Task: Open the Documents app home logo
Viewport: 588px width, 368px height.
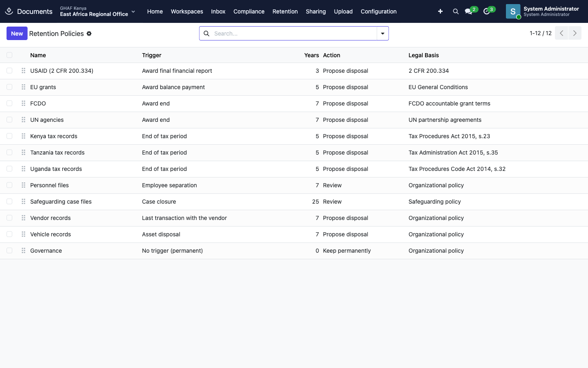Action: (x=9, y=11)
